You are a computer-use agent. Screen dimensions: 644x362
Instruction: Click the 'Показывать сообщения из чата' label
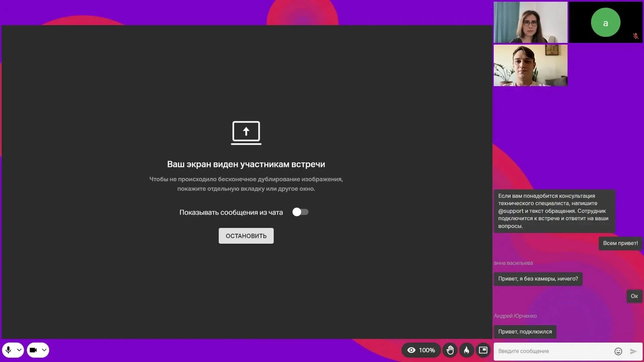point(231,213)
